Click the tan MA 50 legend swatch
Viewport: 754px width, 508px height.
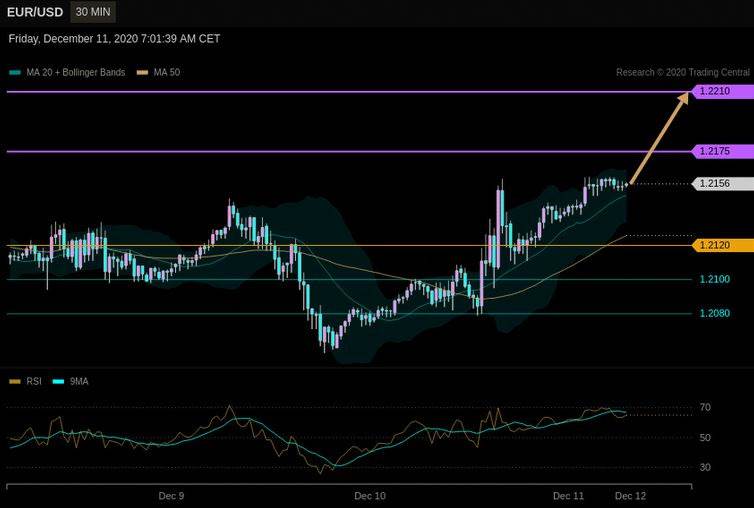point(142,73)
